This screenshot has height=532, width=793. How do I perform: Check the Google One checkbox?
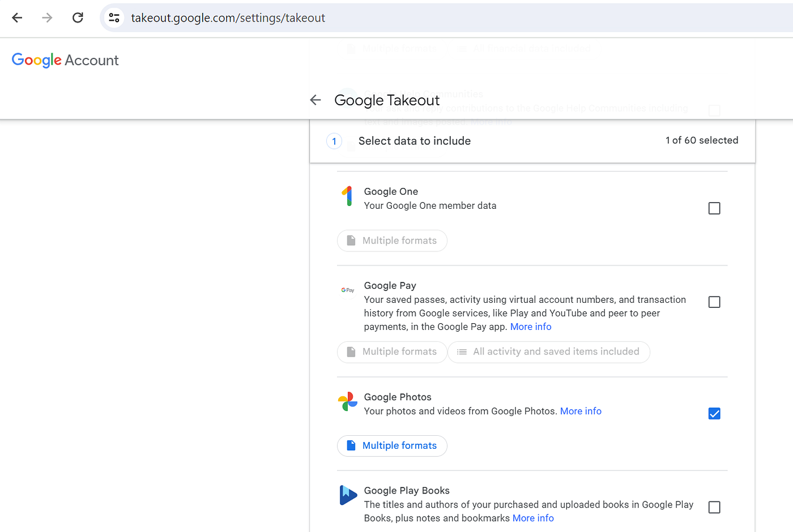714,208
